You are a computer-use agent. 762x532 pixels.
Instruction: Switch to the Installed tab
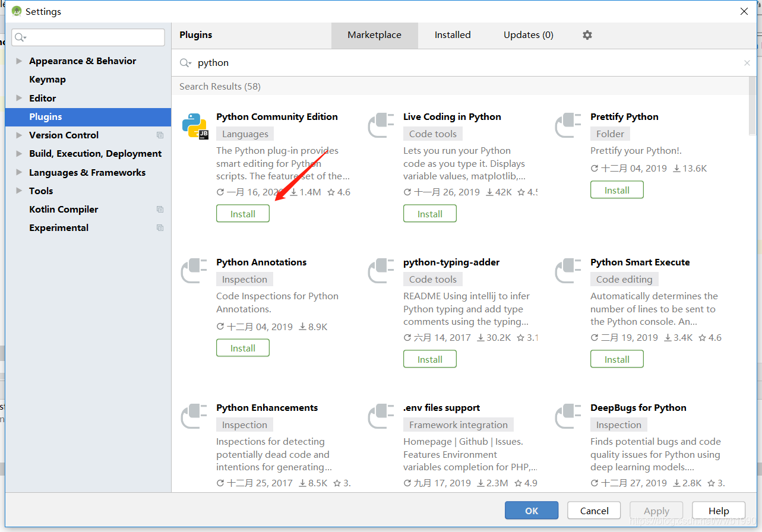[453, 35]
